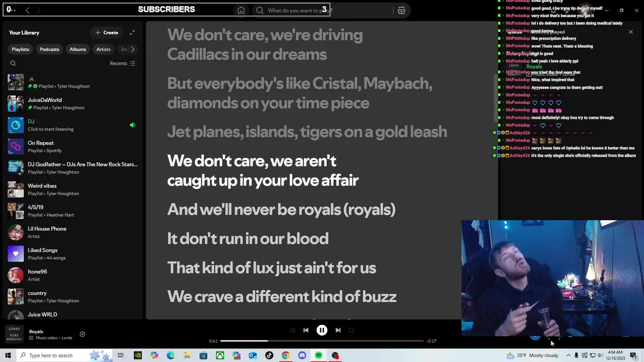
Task: Toggle repeat mode
Action: pos(352,330)
